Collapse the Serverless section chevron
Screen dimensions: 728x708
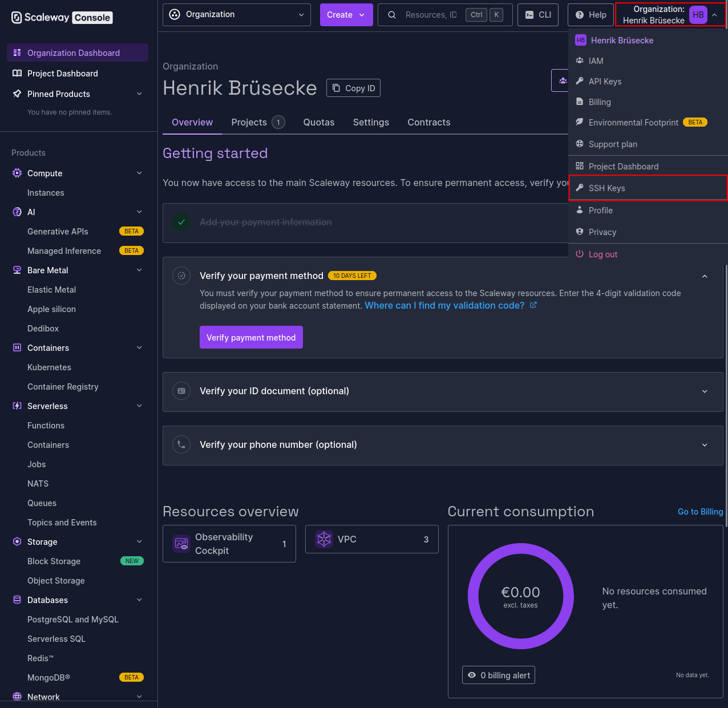click(139, 406)
